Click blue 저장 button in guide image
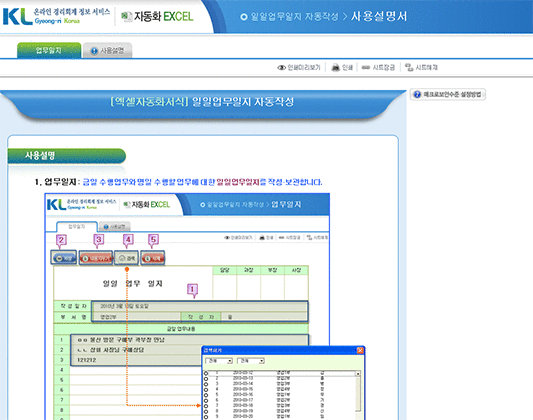Image resolution: width=533 pixels, height=420 pixels. pyautogui.click(x=64, y=258)
